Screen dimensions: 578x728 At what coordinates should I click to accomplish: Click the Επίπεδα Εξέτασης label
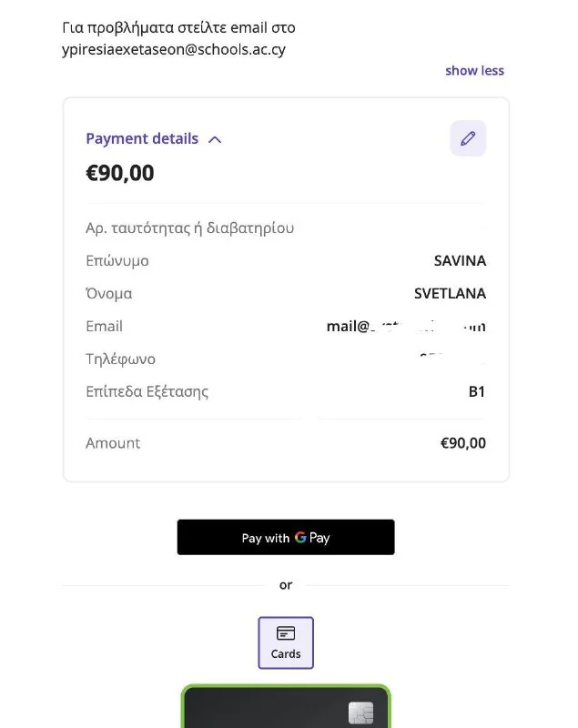tap(147, 392)
